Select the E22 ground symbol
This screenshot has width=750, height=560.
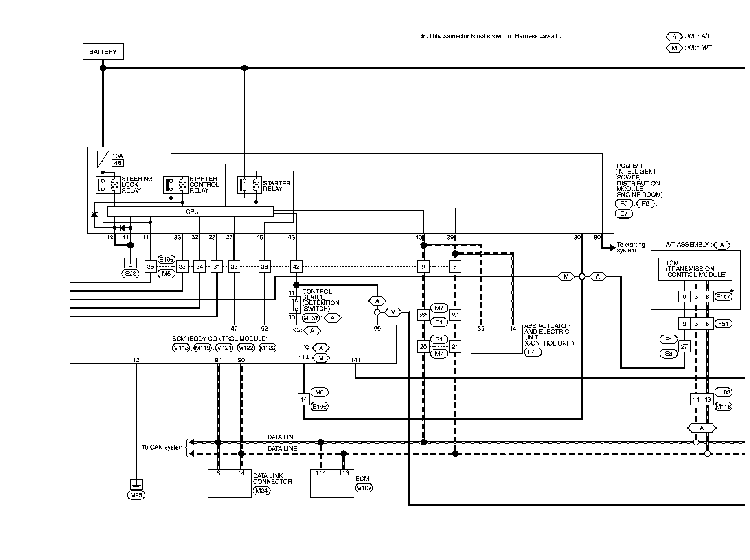(130, 263)
